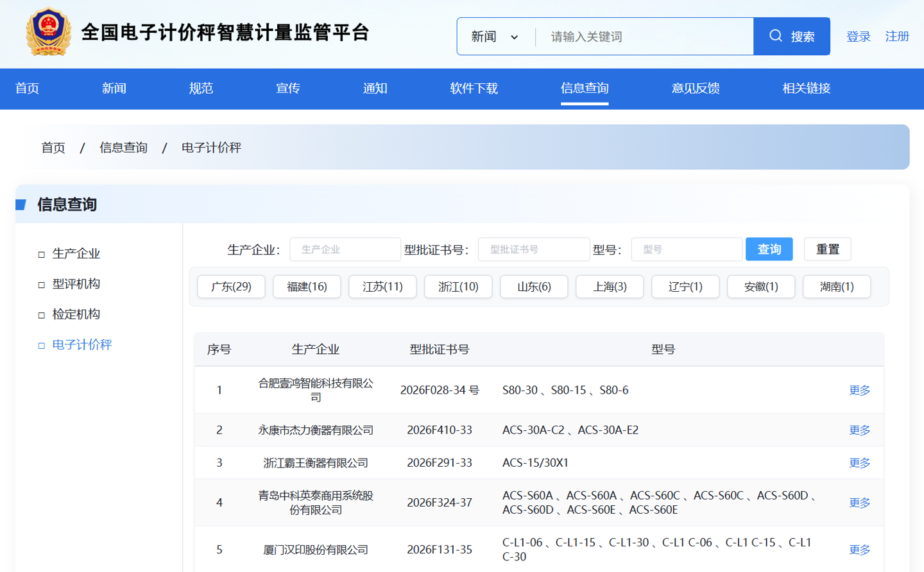Open 更多 for 厦门汉印股份 row

(x=860, y=550)
